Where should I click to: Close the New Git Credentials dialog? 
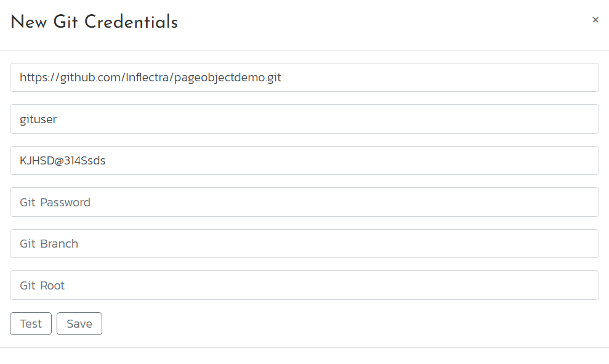coord(595,20)
